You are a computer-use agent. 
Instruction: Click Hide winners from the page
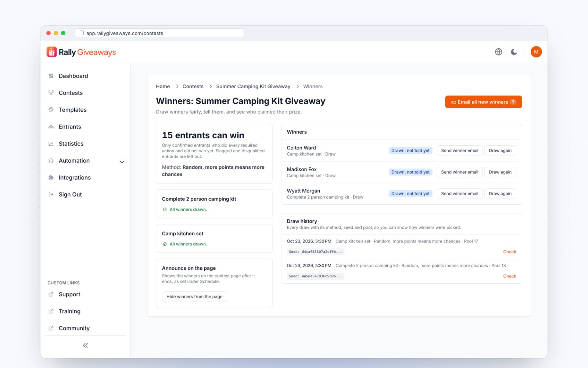(194, 297)
